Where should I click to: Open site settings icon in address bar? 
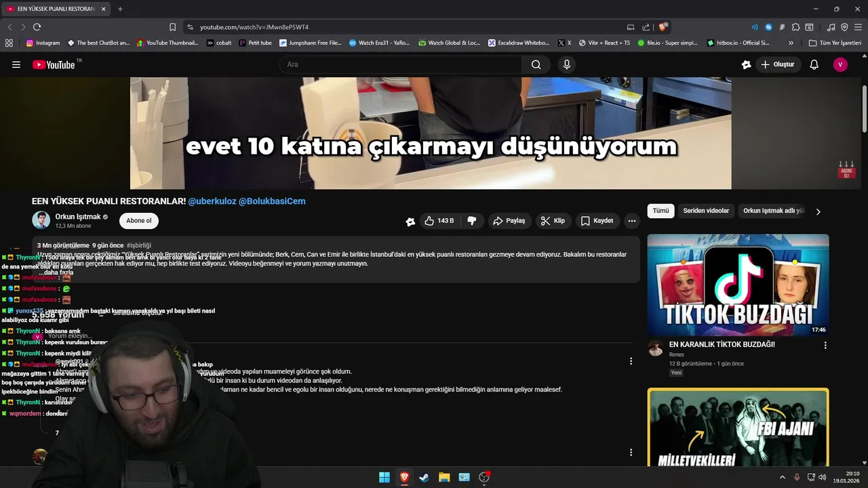190,27
